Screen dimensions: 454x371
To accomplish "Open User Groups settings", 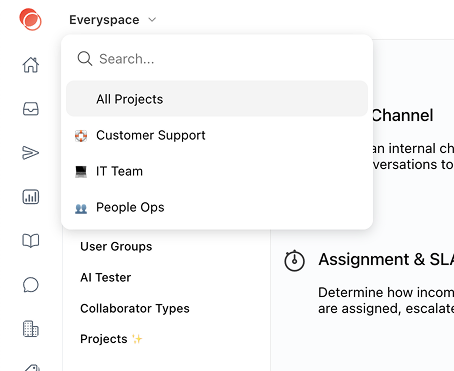I will [x=116, y=246].
